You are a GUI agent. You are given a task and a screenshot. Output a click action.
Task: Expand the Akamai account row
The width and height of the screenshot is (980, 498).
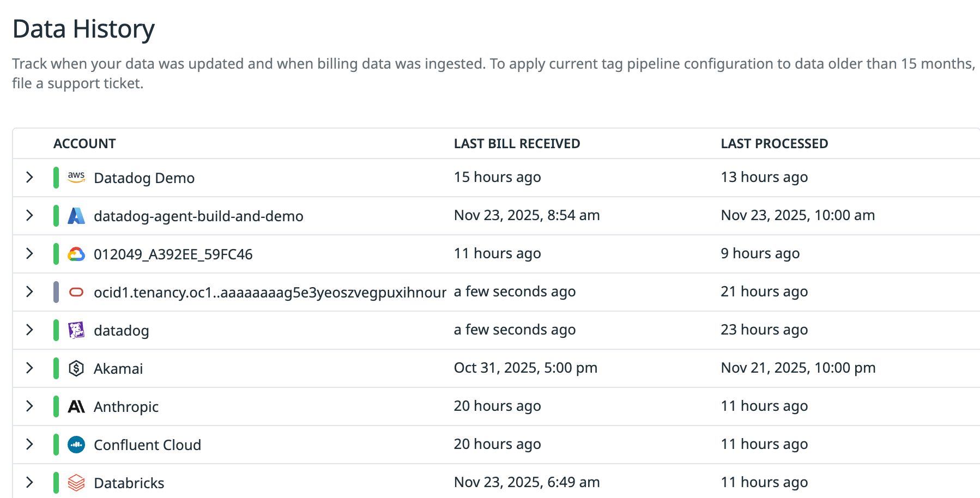coord(29,368)
